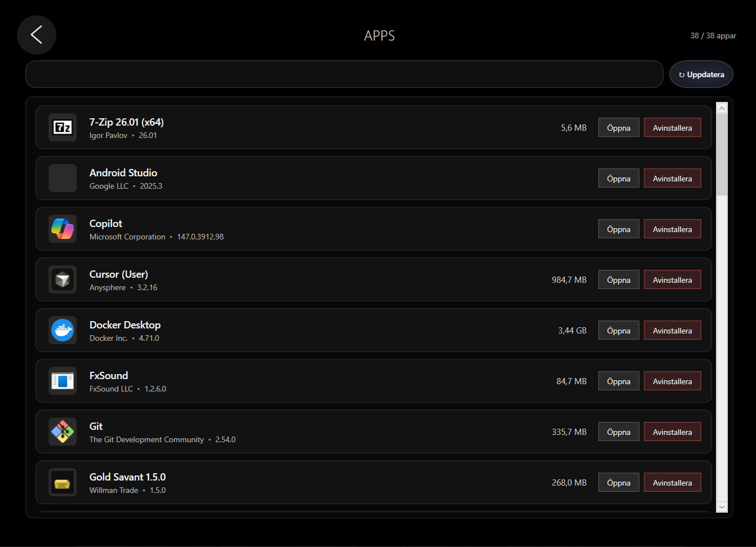This screenshot has height=547, width=756.
Task: Click the scrollbar up arrow
Action: tap(722, 108)
